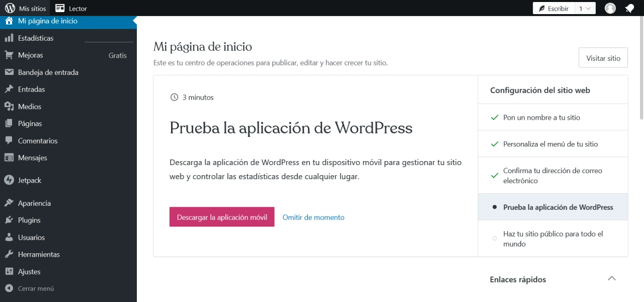Click the Comentarios speech bubble icon

click(x=9, y=141)
